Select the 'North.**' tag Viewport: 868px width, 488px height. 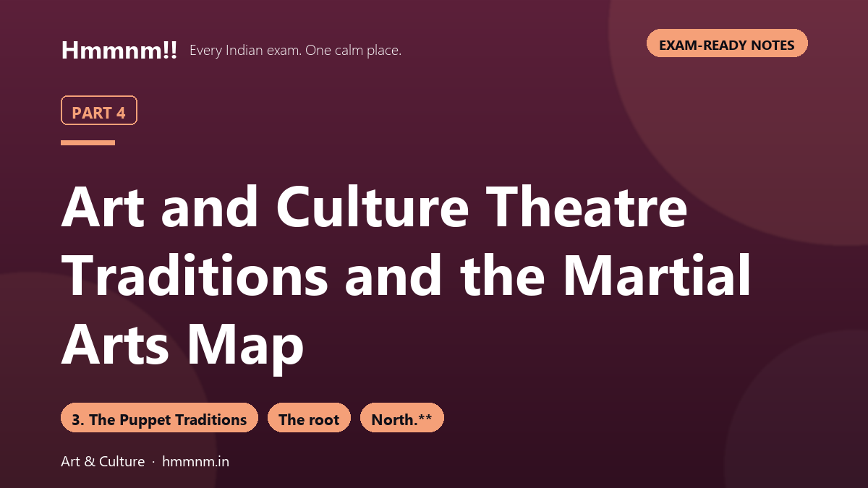point(402,418)
